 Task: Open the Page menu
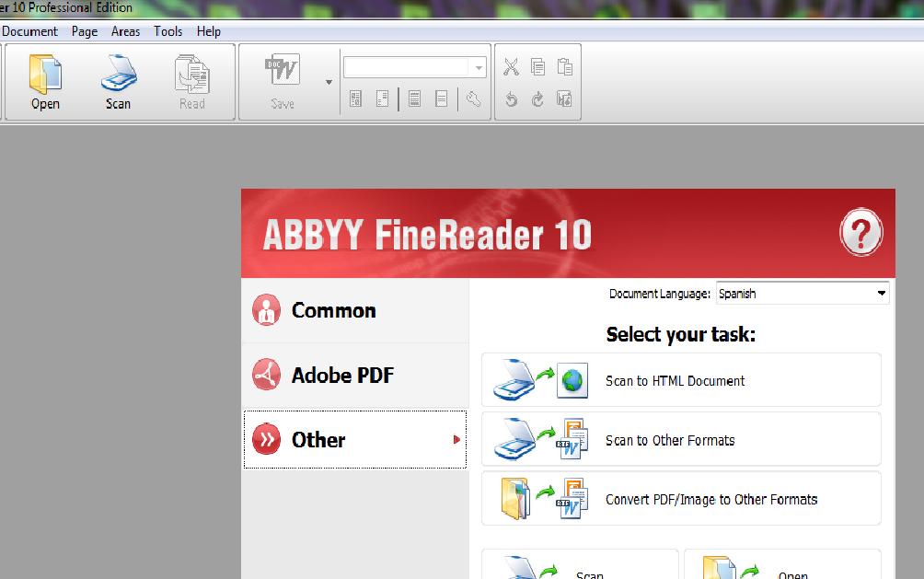click(85, 31)
